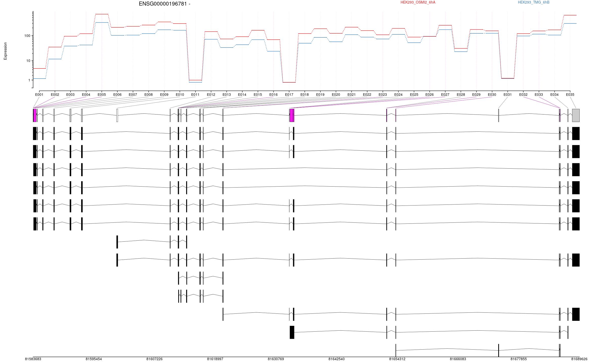607x364 pixels.
Task: Select the HEK293_TMG_6hB legend label
Action: point(534,2)
